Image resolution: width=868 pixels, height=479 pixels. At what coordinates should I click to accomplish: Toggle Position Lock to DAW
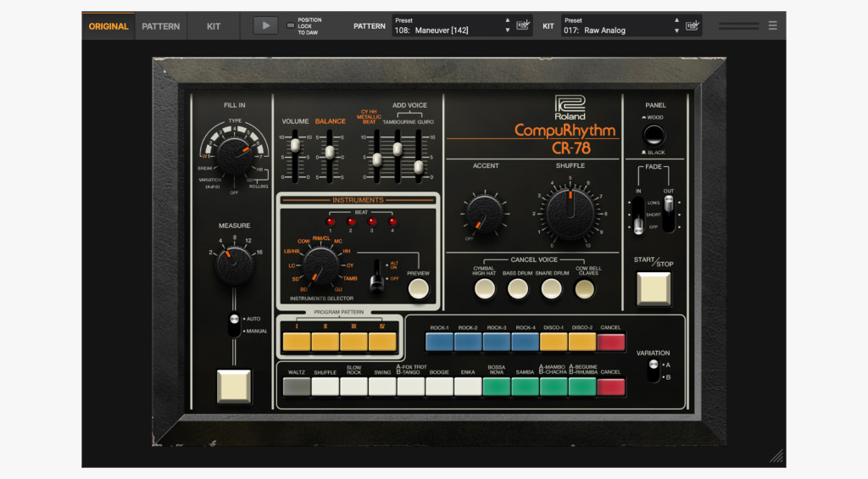[290, 25]
